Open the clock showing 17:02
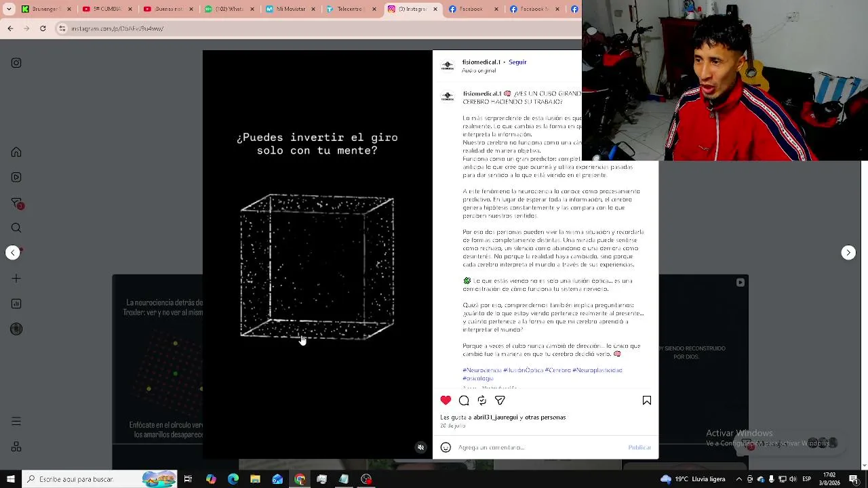This screenshot has width=868, height=488. 829,479
